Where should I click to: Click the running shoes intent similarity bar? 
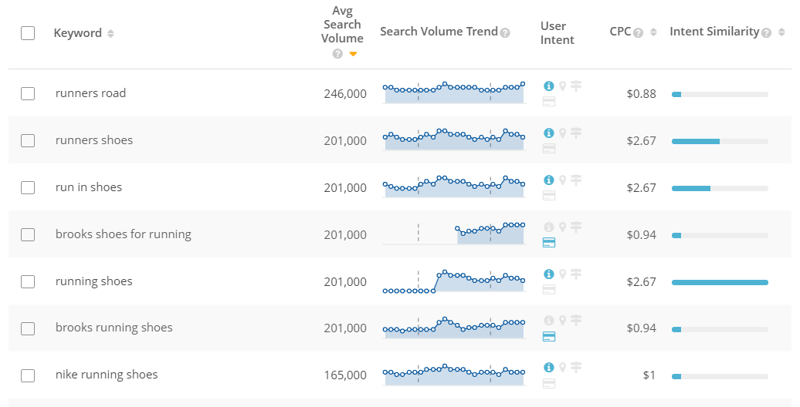(x=719, y=282)
